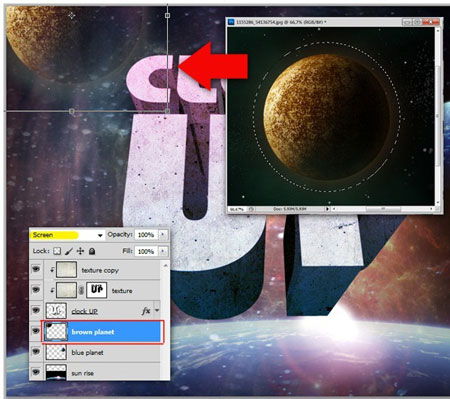Image resolution: width=450 pixels, height=399 pixels.
Task: Select the clock UP layer name
Action: click(x=85, y=311)
